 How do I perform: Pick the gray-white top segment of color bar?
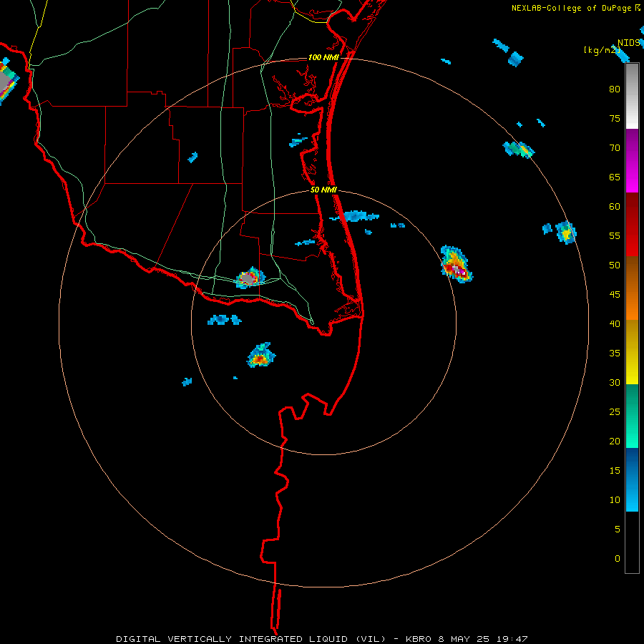pos(632,96)
